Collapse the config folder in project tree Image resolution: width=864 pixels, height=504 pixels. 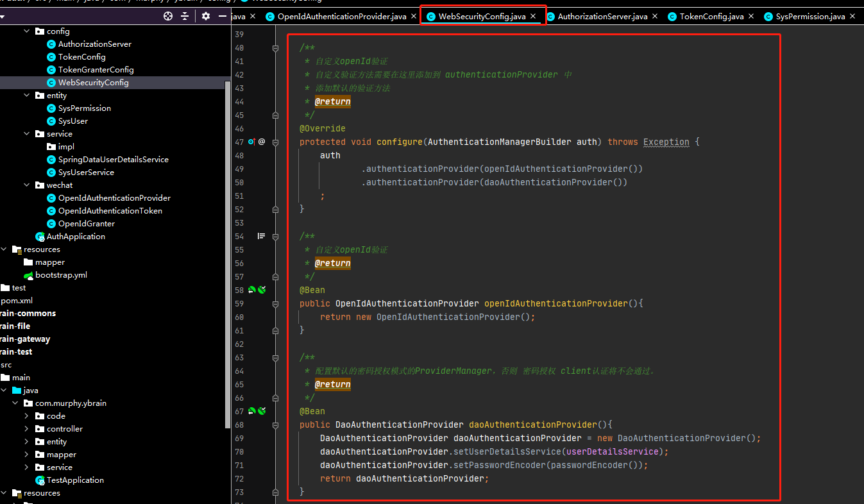[27, 31]
